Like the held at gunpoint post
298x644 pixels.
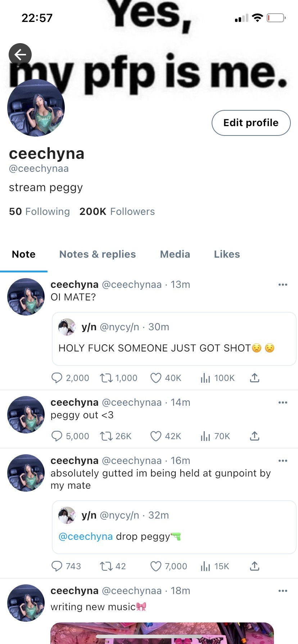155,566
